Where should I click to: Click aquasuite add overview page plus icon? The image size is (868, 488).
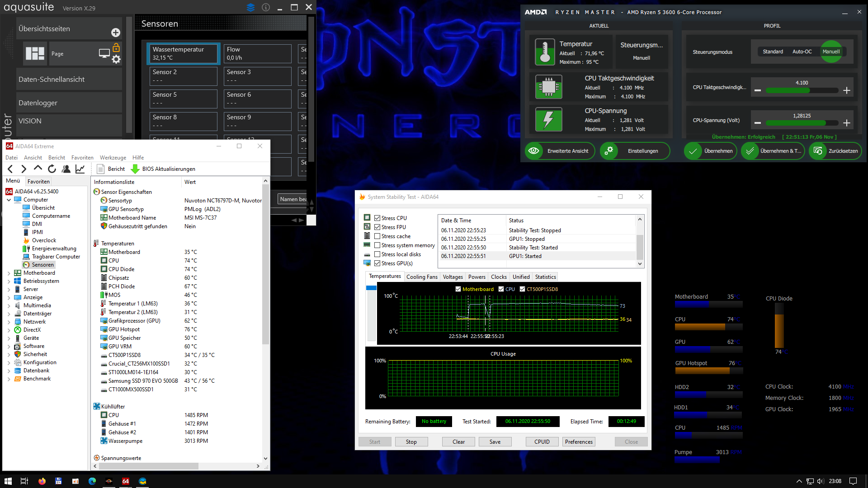tap(116, 33)
